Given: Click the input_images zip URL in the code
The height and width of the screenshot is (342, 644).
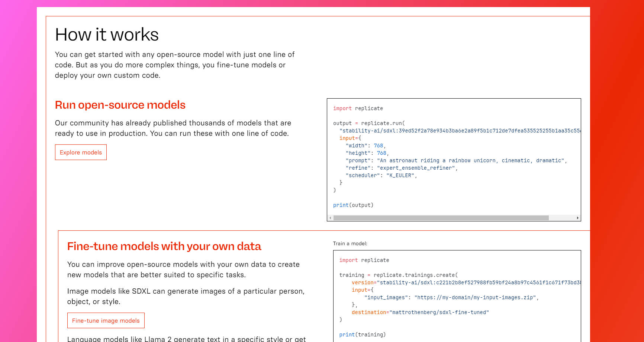Looking at the screenshot, I should [475, 297].
